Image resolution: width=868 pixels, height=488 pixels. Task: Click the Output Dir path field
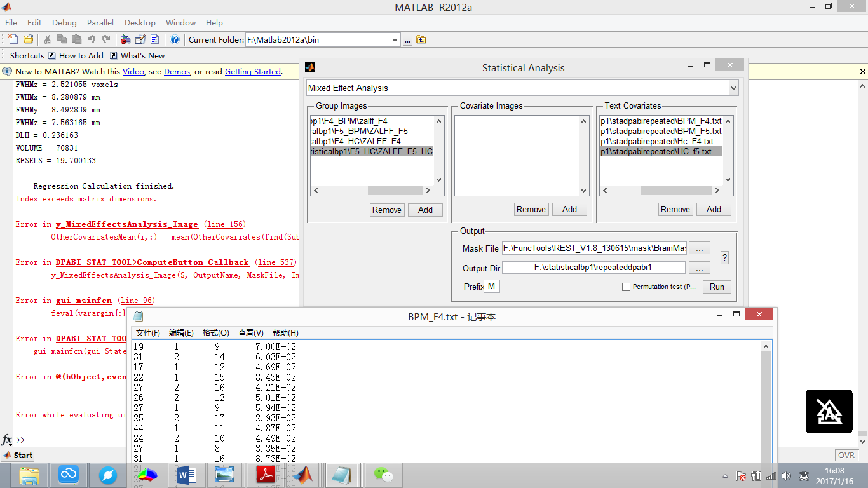tap(594, 268)
